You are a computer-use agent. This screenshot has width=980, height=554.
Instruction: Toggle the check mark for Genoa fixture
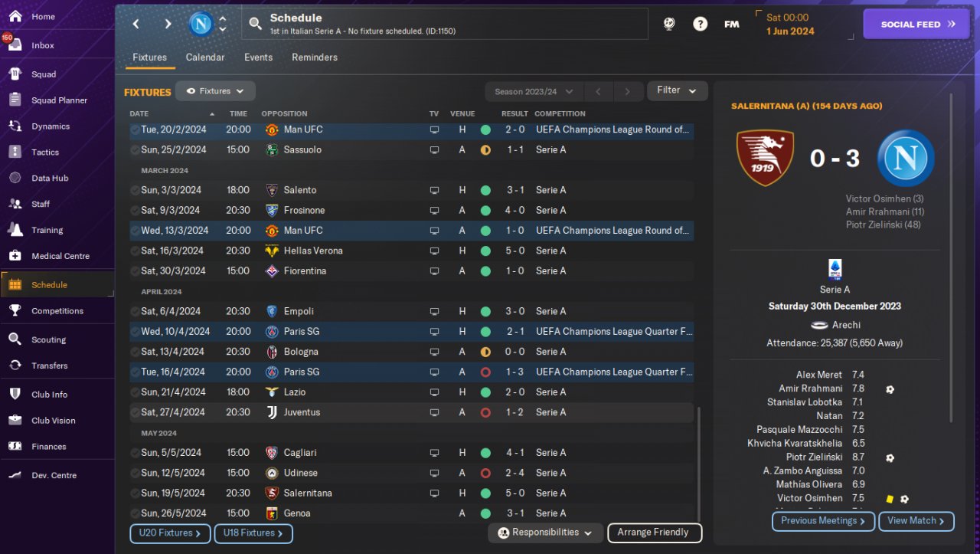pos(135,513)
